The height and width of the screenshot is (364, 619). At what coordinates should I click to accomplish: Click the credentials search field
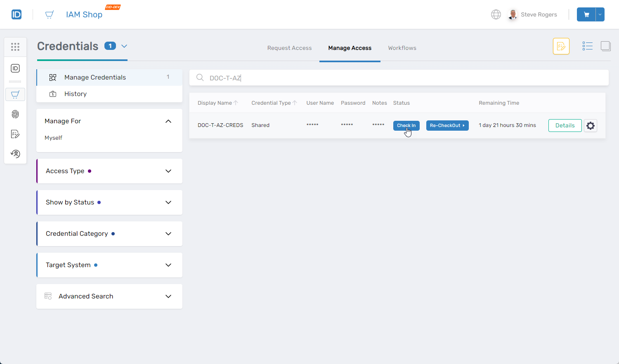pos(404,78)
